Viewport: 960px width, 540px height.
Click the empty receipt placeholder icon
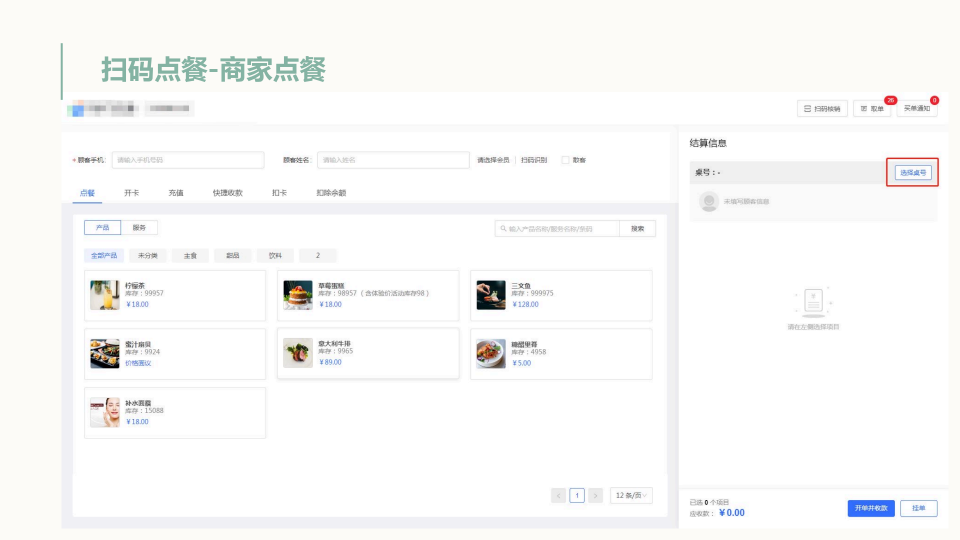813,302
